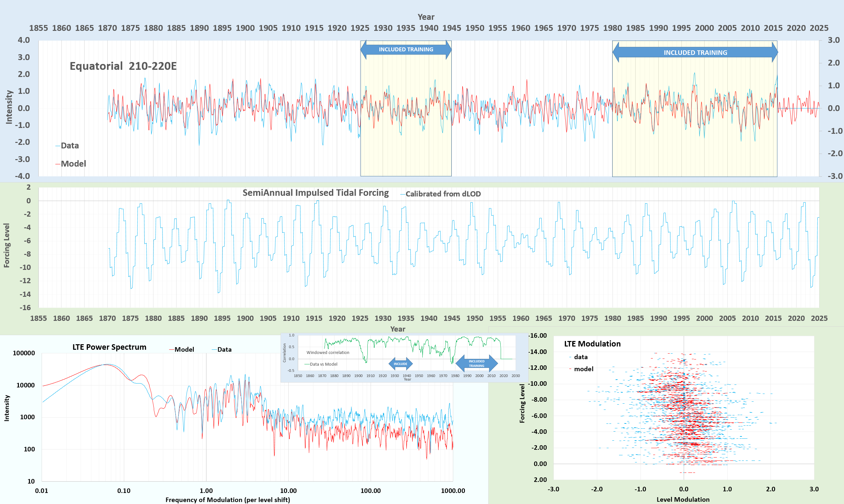Toggle the model legend in LTE Modulation panel
This screenshot has height=504, width=844.
(583, 369)
